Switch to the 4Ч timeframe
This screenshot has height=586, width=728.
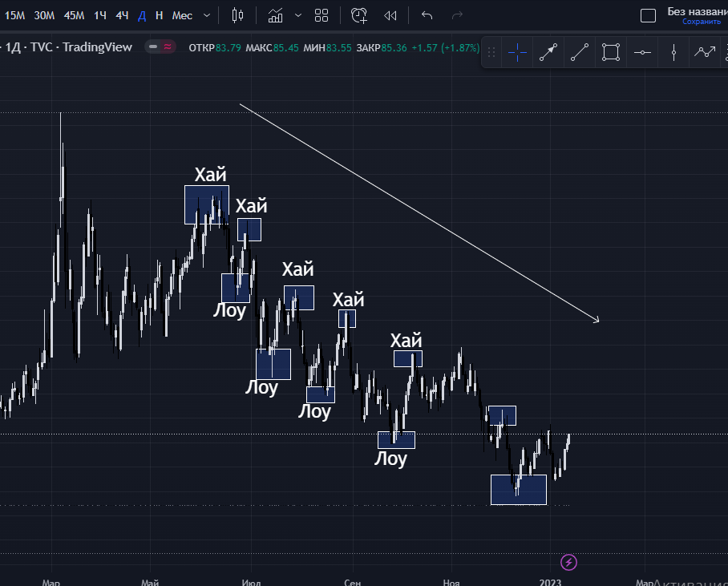coord(122,16)
